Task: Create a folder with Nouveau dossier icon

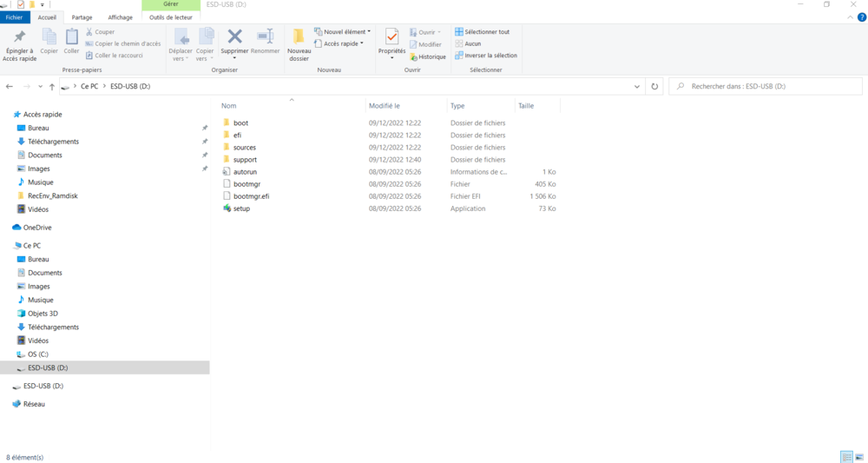Action: 299,38
